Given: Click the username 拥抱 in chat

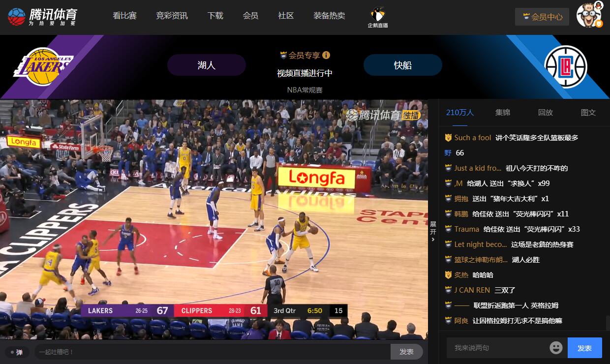Looking at the screenshot, I should 461,199.
